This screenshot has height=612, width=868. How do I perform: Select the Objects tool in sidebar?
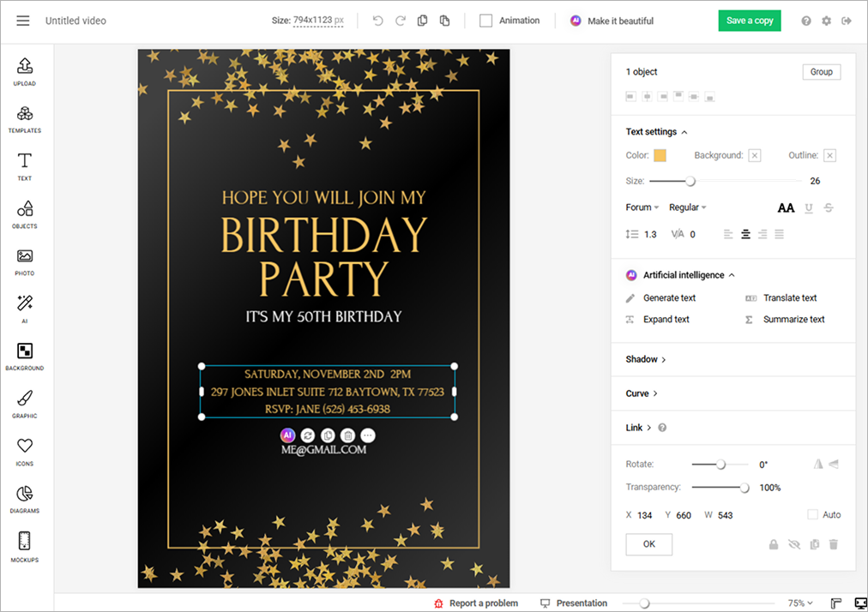[x=24, y=214]
